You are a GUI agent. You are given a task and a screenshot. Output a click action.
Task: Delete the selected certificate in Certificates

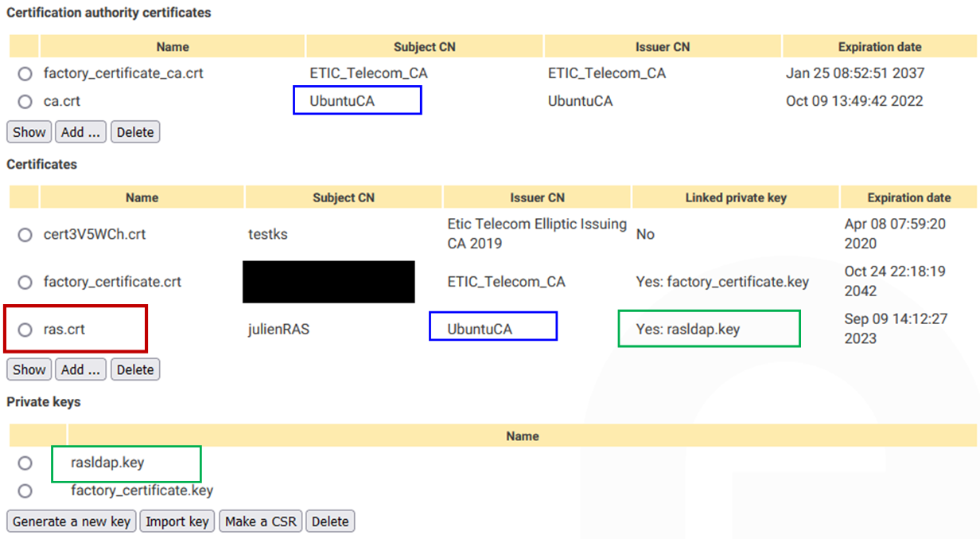[x=135, y=369]
